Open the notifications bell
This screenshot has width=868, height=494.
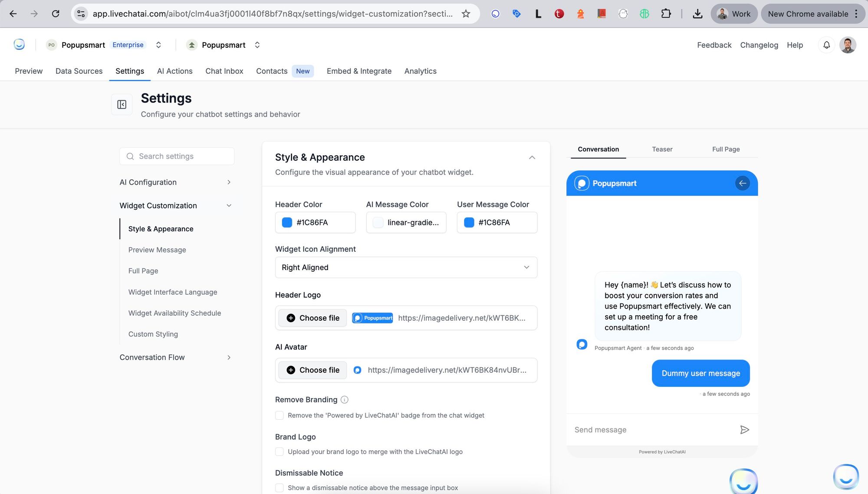tap(826, 45)
